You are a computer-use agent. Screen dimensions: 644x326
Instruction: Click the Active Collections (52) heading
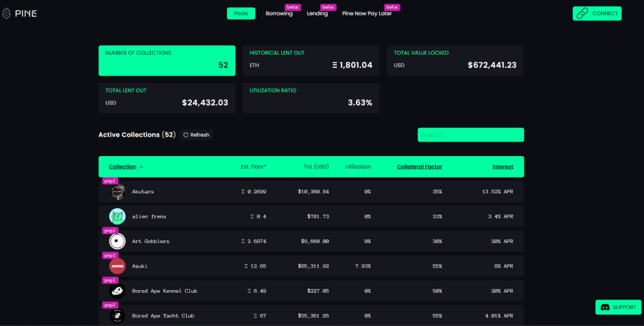pyautogui.click(x=136, y=135)
